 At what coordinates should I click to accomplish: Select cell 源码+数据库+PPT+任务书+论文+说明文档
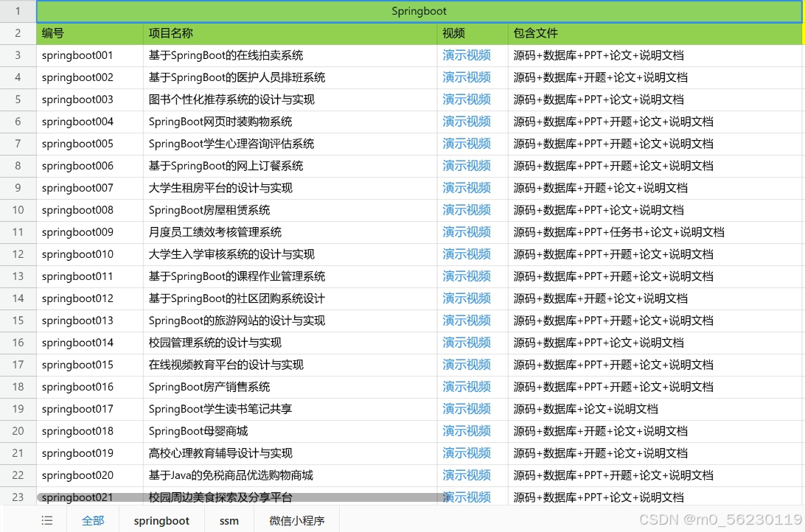coord(655,232)
